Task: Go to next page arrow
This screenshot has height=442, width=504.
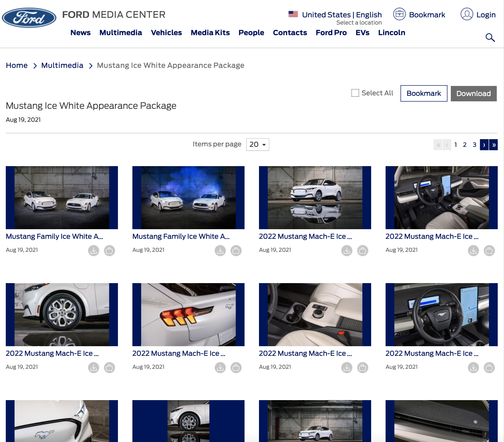Action: click(x=484, y=145)
